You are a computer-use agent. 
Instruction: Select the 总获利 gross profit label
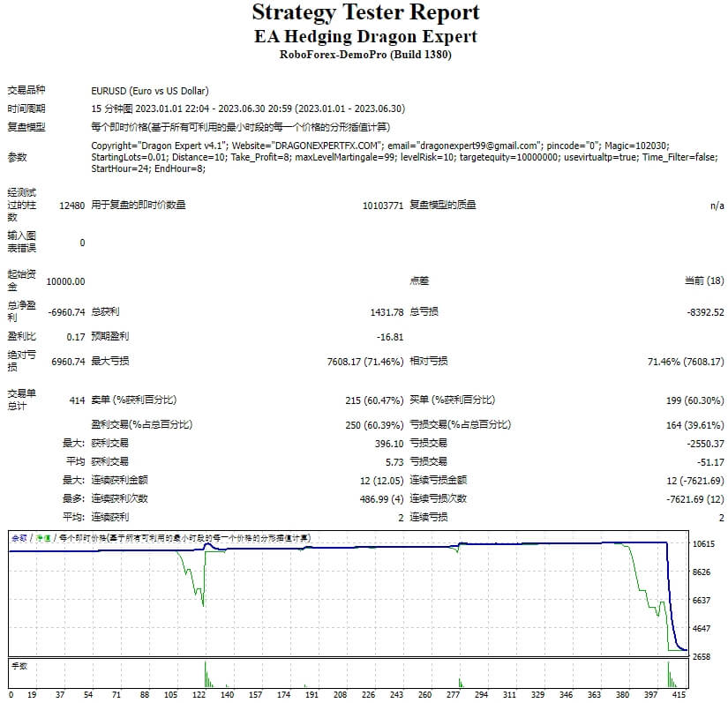pos(105,311)
